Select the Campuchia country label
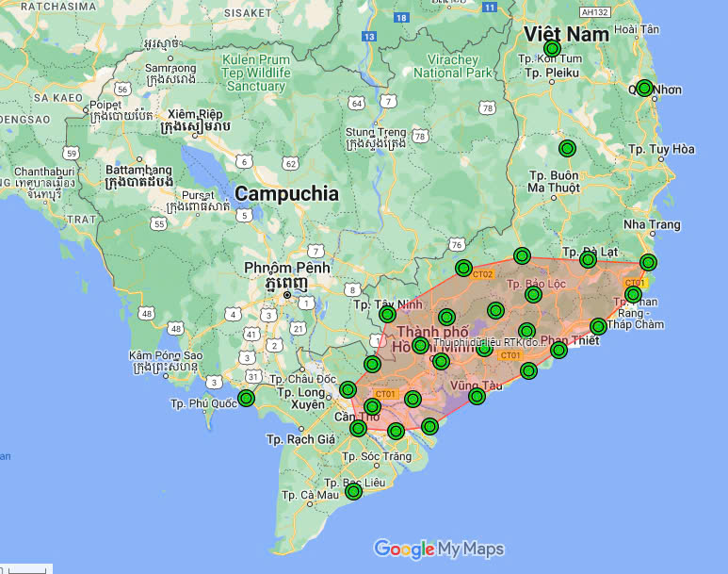 tap(286, 194)
